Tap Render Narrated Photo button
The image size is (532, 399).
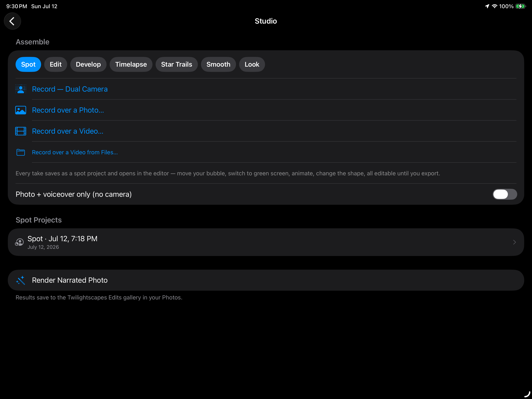tap(266, 280)
